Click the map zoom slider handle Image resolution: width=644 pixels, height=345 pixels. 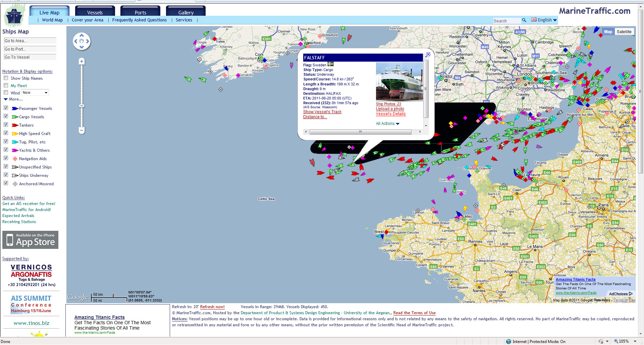click(x=82, y=106)
